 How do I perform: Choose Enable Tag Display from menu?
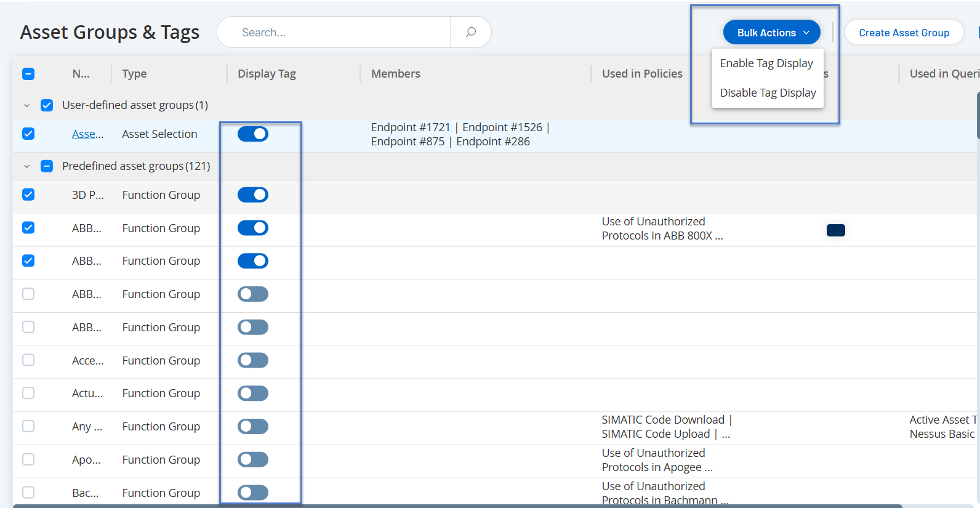point(766,63)
